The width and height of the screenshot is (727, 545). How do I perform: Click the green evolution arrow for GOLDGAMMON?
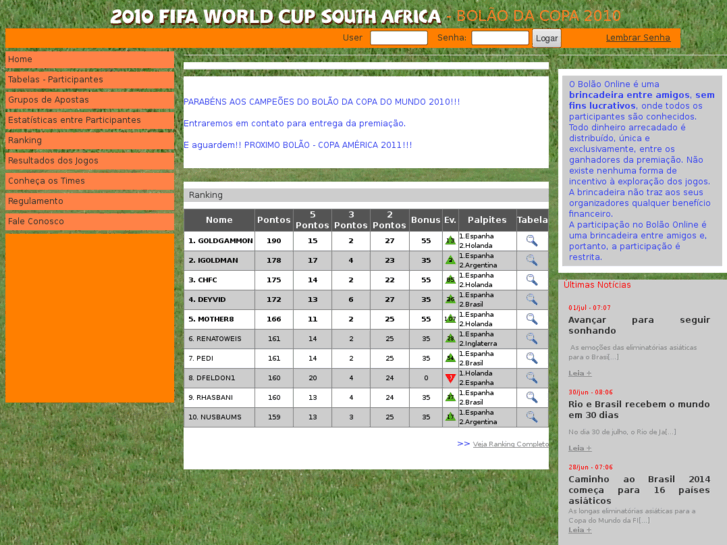(x=450, y=240)
